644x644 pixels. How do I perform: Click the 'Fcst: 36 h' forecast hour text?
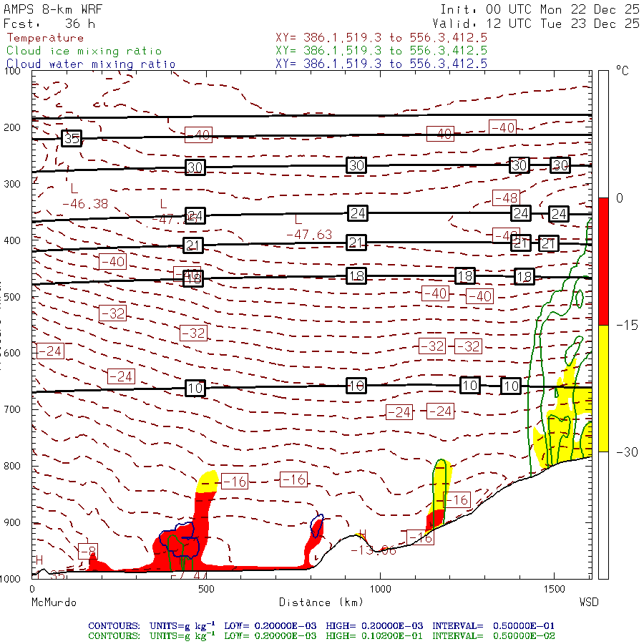49,24
